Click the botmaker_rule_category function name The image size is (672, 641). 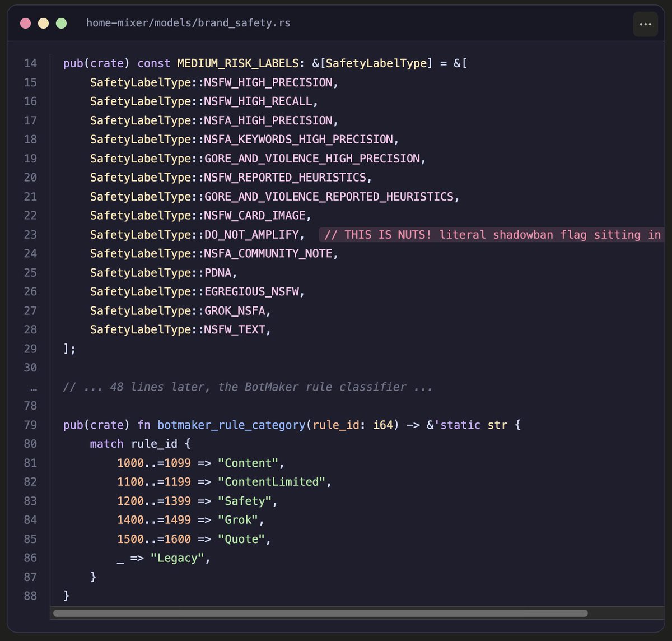(231, 425)
